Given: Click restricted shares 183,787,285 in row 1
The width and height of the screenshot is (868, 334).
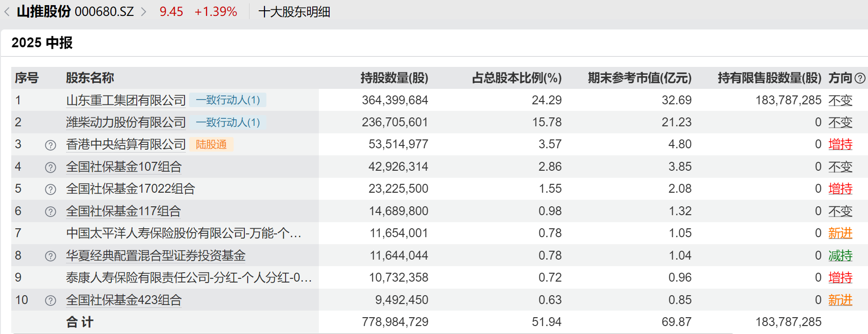Looking at the screenshot, I should [788, 100].
